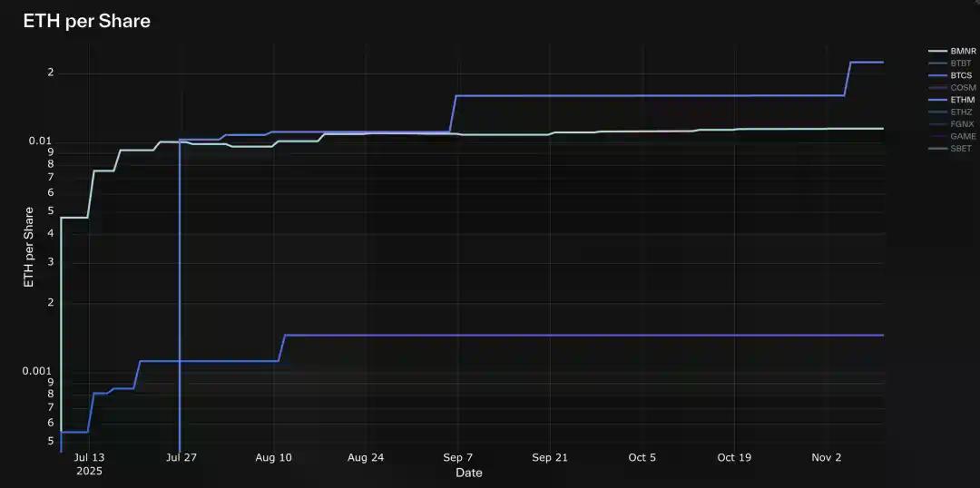Hide the BTCS series from the chart
This screenshot has width=980, height=488.
[x=962, y=75]
